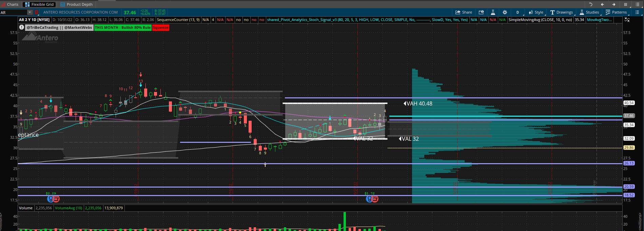Click the blue earnings lightbulb icon near $2.29
This screenshot has height=231, width=644.
(x=50, y=199)
